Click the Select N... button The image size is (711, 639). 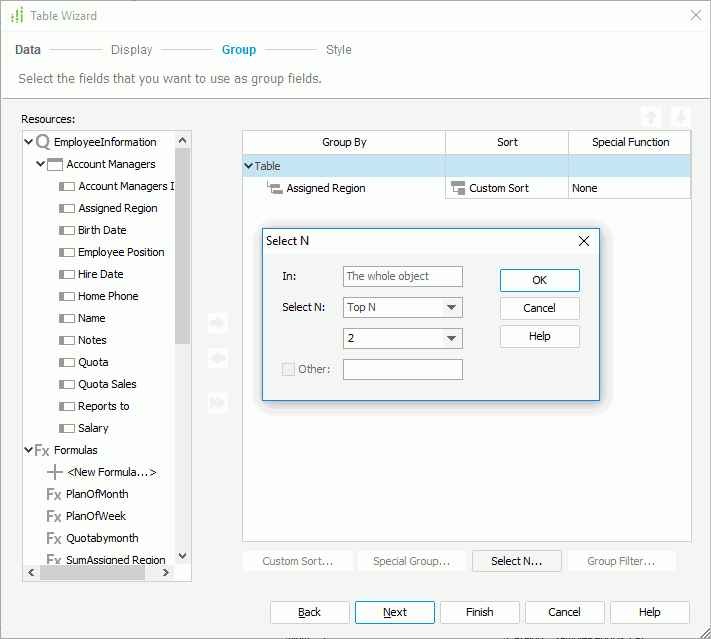516,561
